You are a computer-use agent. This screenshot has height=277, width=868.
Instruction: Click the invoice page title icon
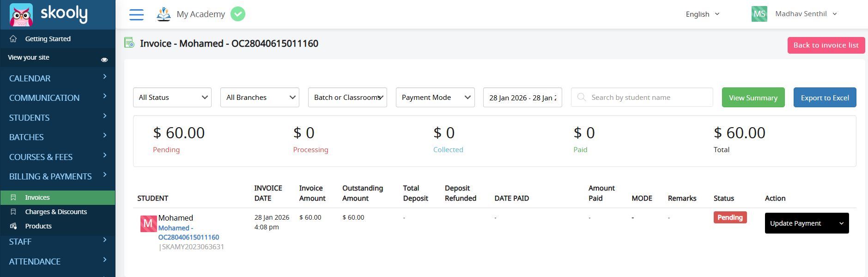point(129,43)
